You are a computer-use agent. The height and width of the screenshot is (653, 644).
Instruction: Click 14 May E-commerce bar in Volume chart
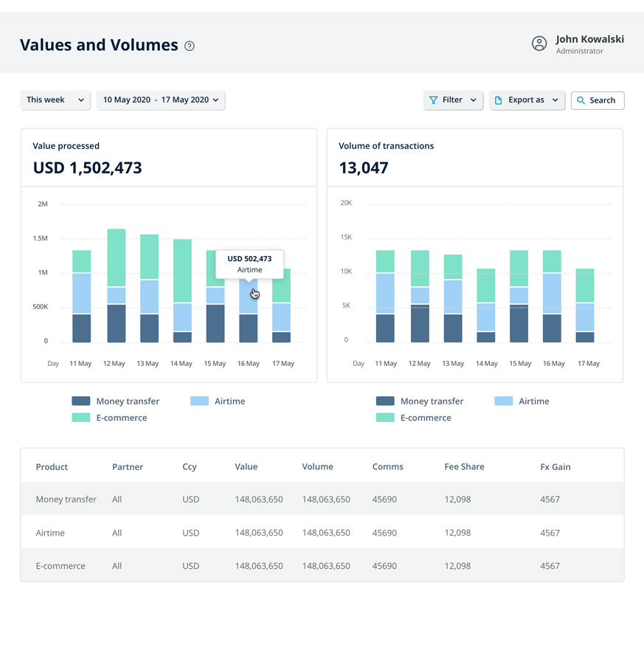coord(486,286)
